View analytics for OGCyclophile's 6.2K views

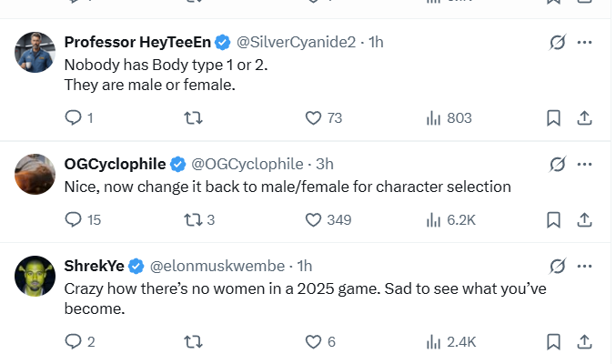tap(433, 219)
